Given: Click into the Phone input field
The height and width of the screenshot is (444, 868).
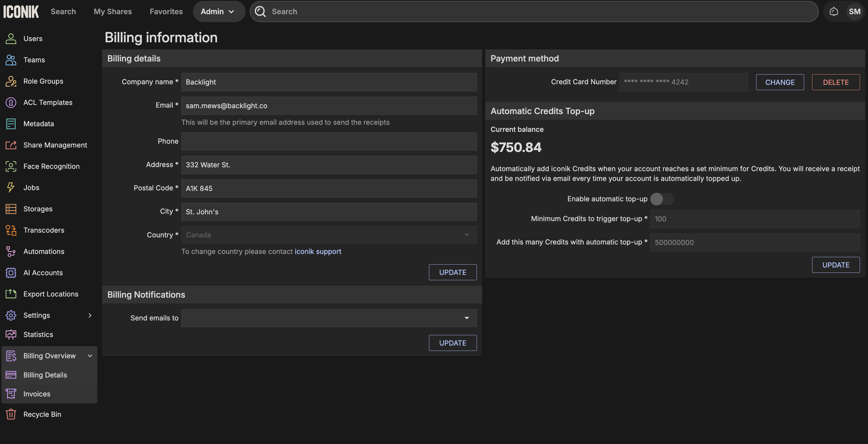Looking at the screenshot, I should 329,141.
